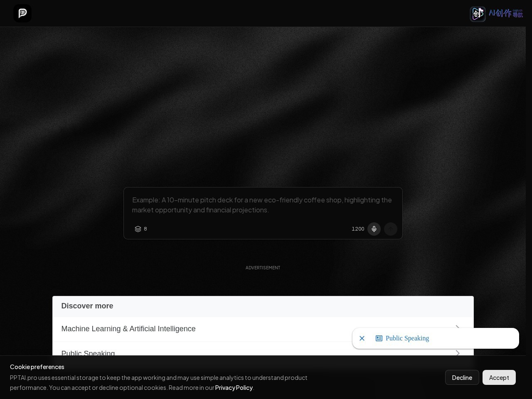The image size is (532, 399).
Task: Dismiss the Public Speaking popup with the X
Action: (362, 338)
